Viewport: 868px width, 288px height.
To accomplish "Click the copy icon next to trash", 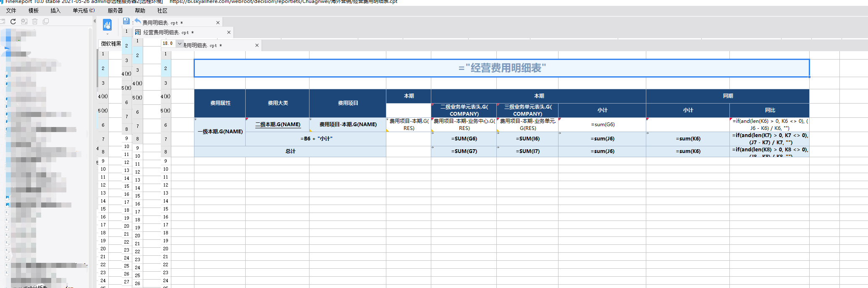I will point(46,21).
